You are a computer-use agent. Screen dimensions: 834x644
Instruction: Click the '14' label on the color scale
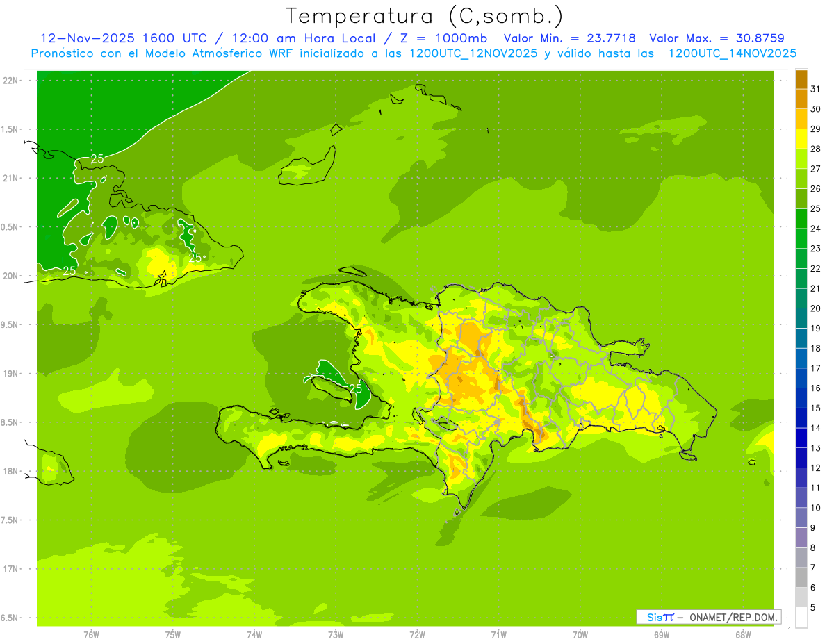(x=816, y=428)
